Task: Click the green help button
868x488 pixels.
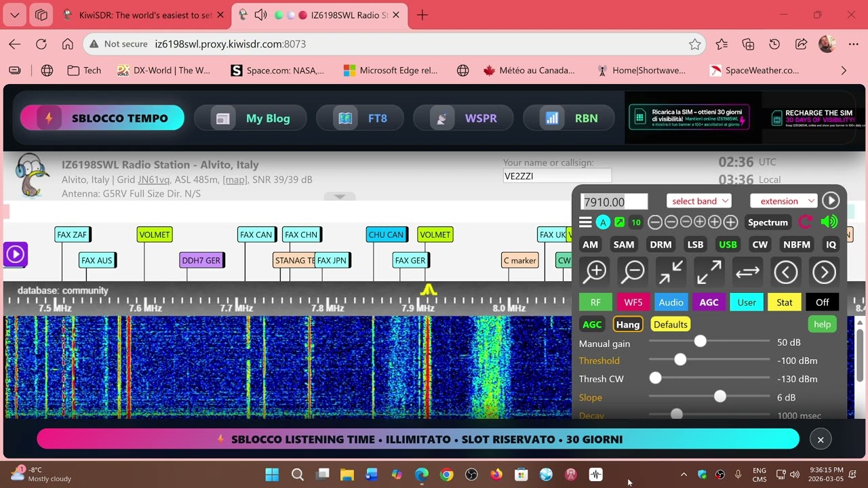Action: 823,325
